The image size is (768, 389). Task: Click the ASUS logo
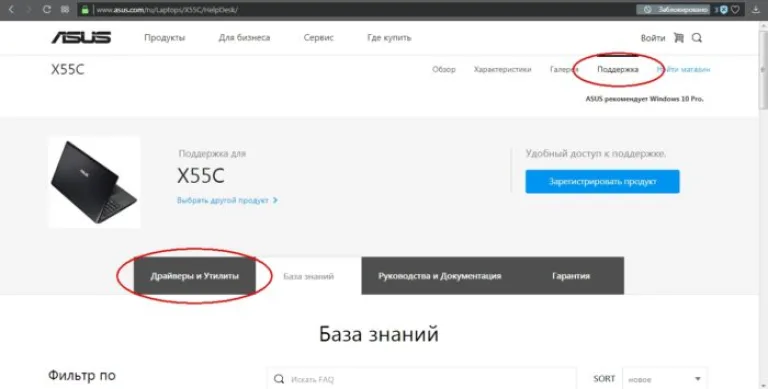point(81,38)
